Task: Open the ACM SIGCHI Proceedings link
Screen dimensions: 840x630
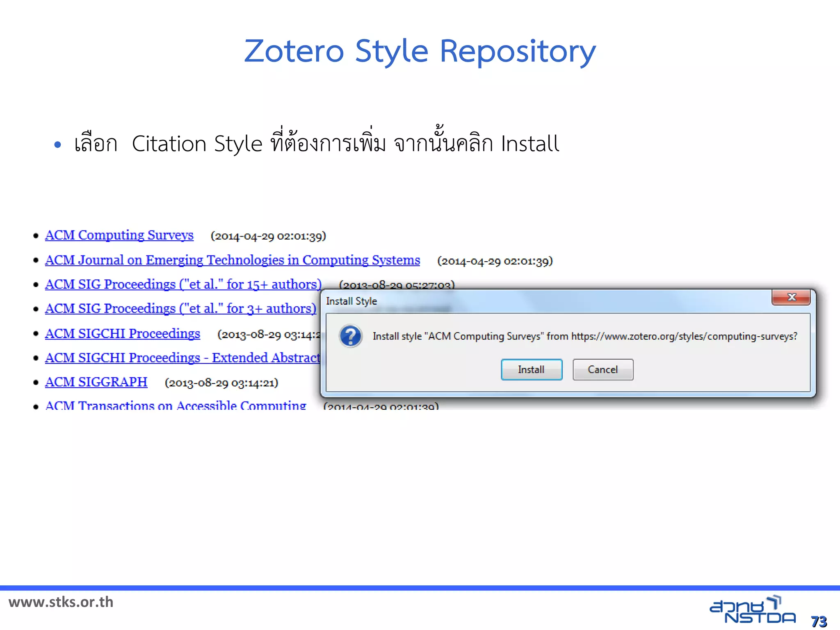Action: point(123,333)
